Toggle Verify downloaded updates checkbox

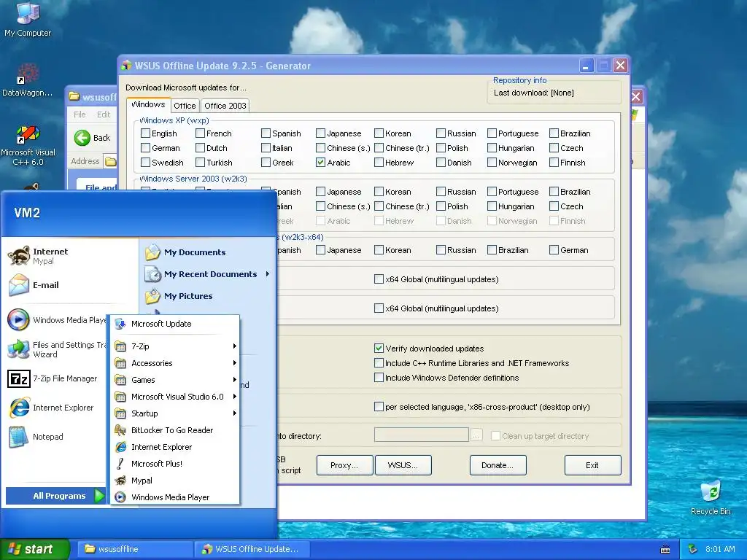click(379, 348)
